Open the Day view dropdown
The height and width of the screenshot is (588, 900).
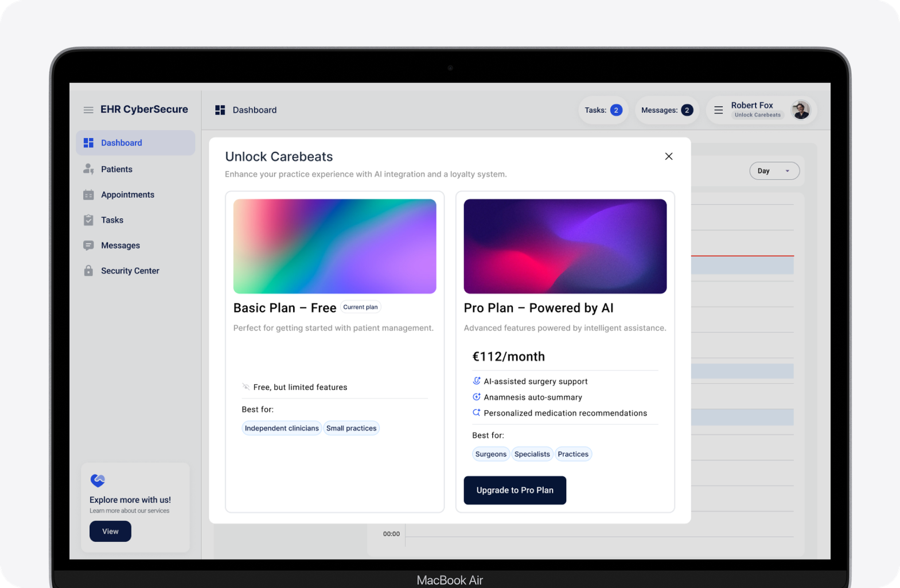(774, 171)
